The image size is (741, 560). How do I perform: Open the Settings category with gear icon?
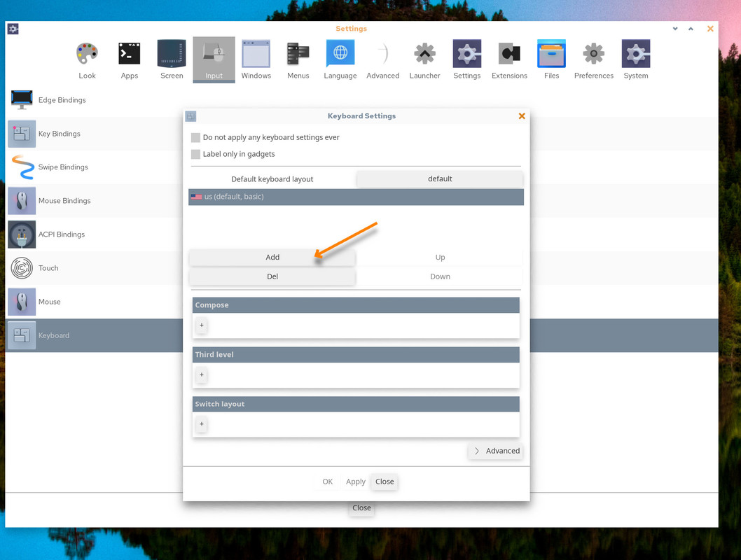click(467, 59)
